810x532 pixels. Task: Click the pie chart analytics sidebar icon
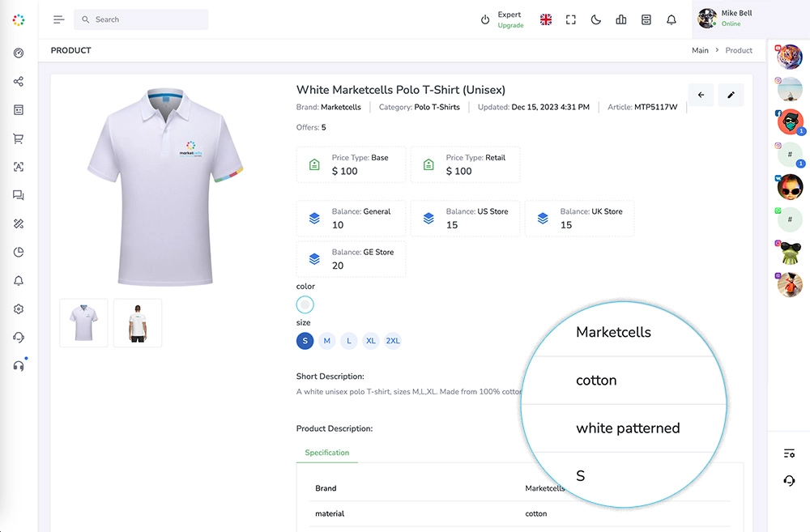[19, 252]
